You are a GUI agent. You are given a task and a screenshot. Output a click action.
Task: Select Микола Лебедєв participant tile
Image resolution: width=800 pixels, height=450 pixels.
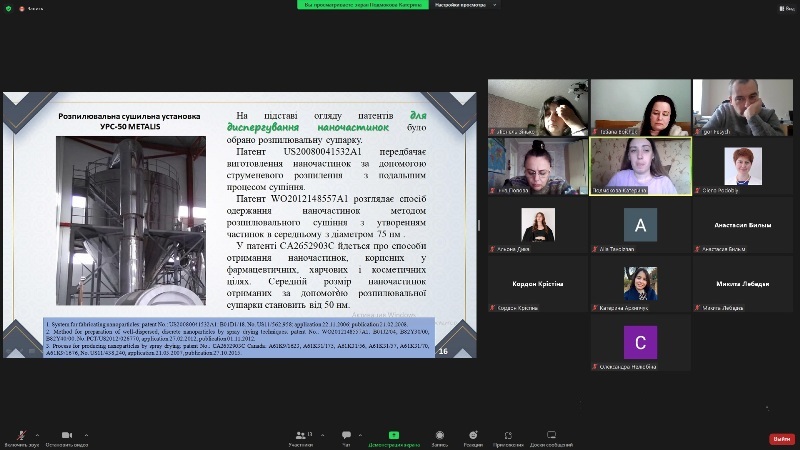pyautogui.click(x=742, y=283)
